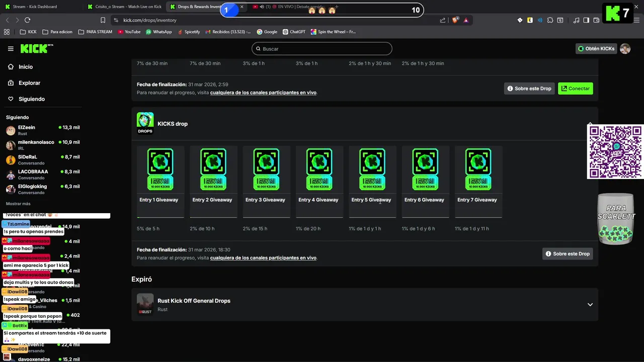Open Sobre este Drop beside Conectar

pos(529,88)
